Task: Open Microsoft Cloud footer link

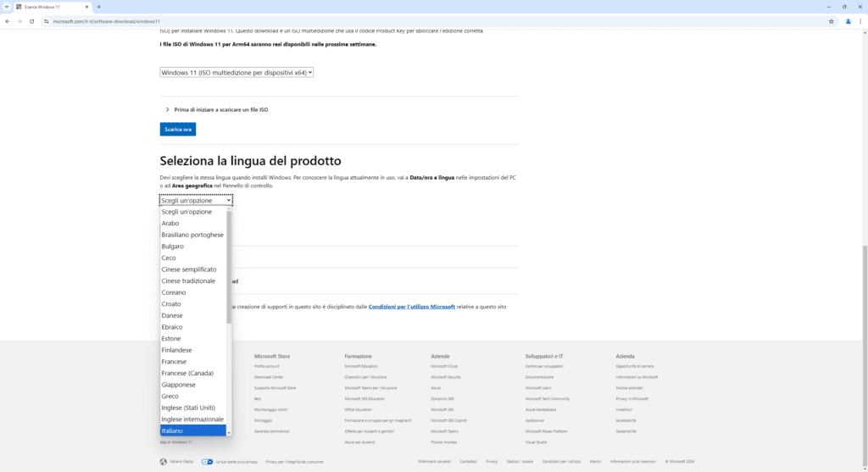Action: [x=444, y=366]
